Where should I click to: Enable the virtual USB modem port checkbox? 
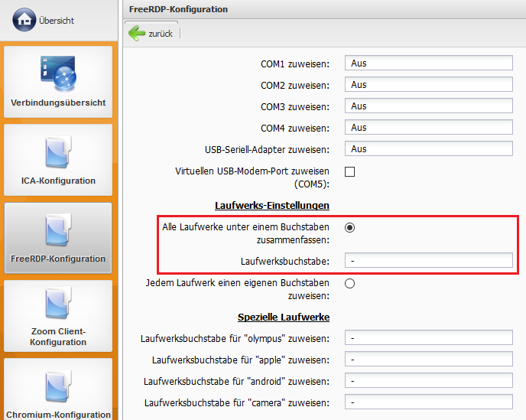[x=350, y=171]
